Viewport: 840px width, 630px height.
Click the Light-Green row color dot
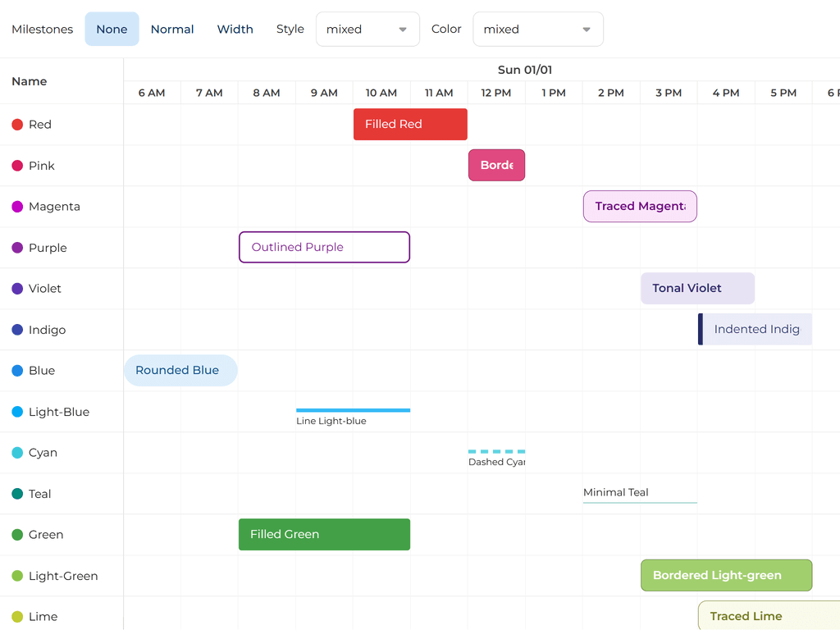[17, 576]
